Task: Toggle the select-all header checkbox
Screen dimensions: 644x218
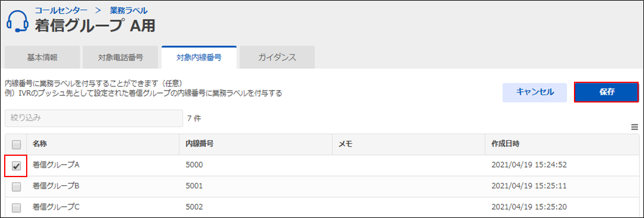Action: point(16,145)
